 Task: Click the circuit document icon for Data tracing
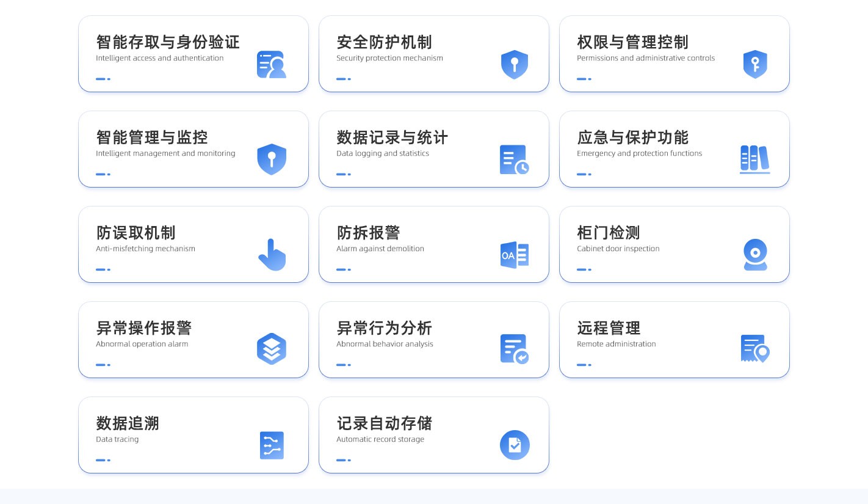pos(272,445)
